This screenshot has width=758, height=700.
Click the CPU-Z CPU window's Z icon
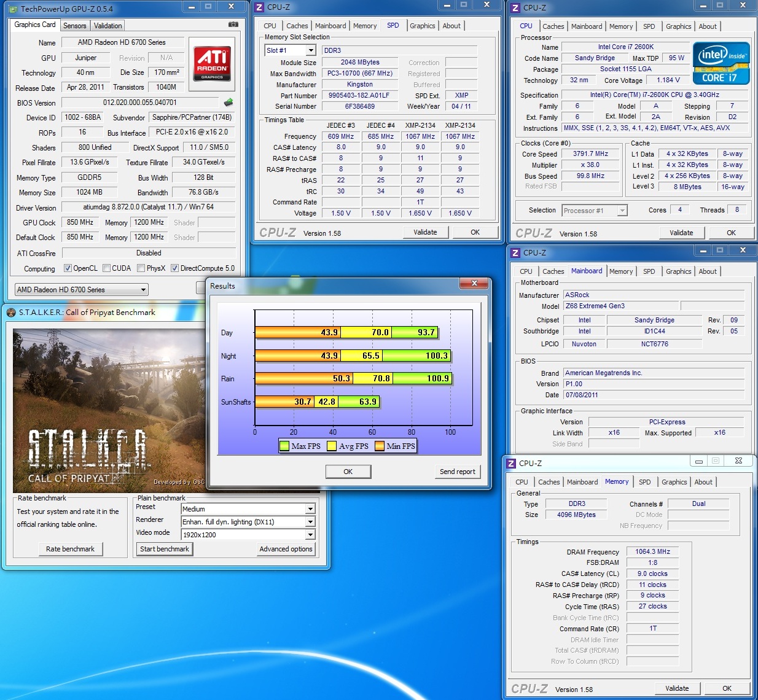[516, 8]
